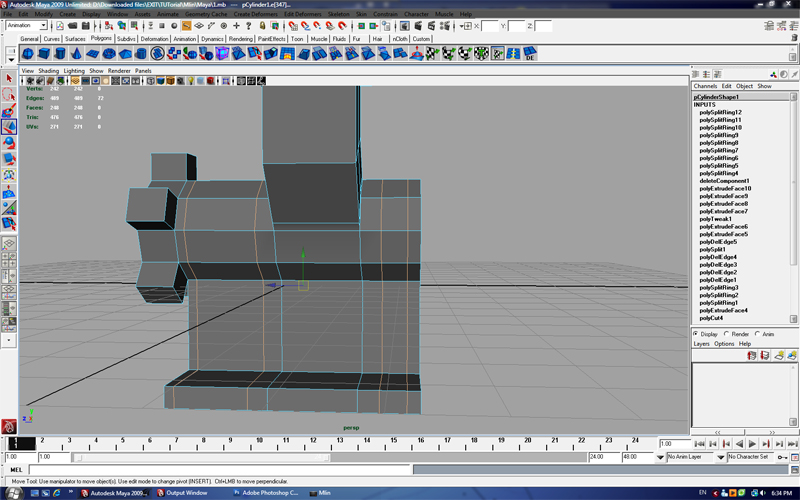Screen dimensions: 800x500
Task: Click the Move tool in toolbox
Action: (9, 127)
